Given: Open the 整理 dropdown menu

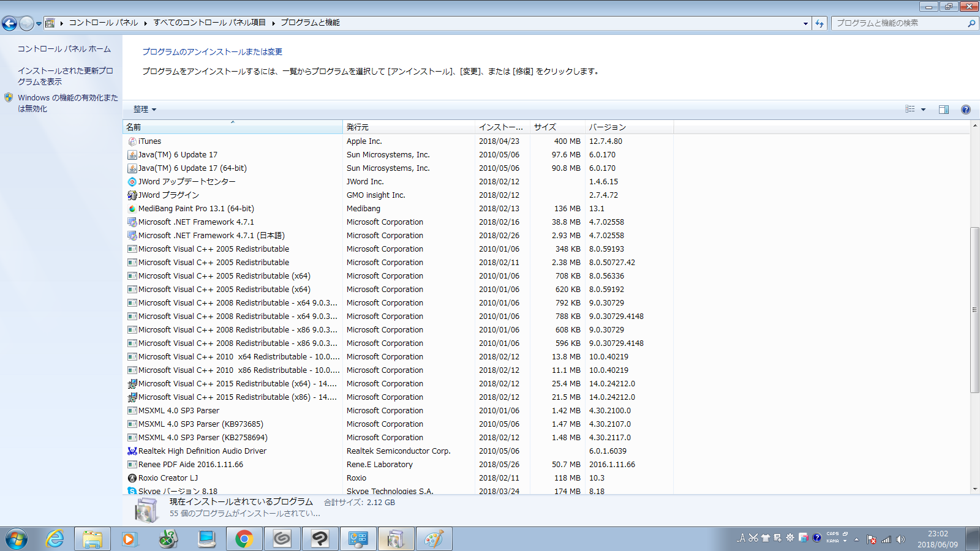Looking at the screenshot, I should 145,110.
